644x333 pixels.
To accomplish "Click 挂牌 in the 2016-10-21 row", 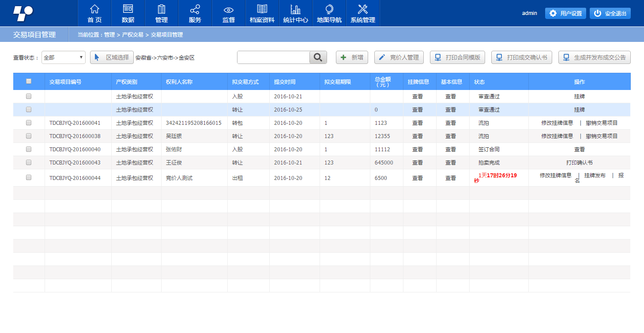I will tap(579, 96).
